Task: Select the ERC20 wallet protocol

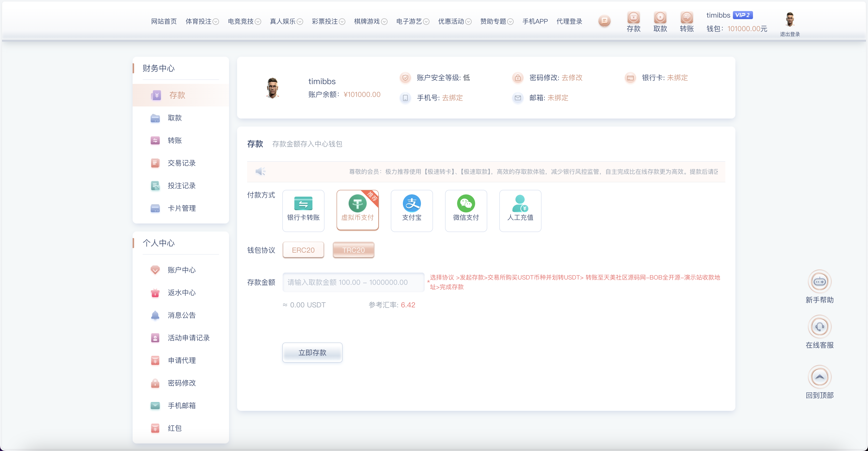Action: 303,250
